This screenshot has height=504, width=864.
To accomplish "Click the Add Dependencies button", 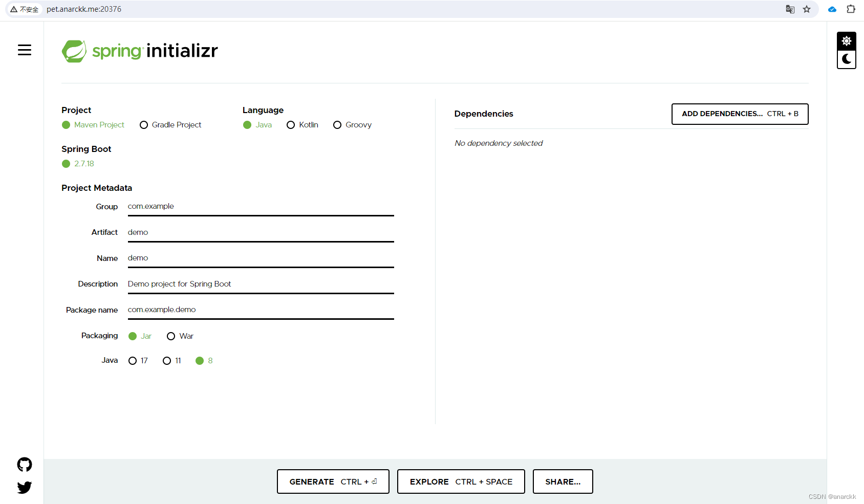I will pyautogui.click(x=740, y=114).
